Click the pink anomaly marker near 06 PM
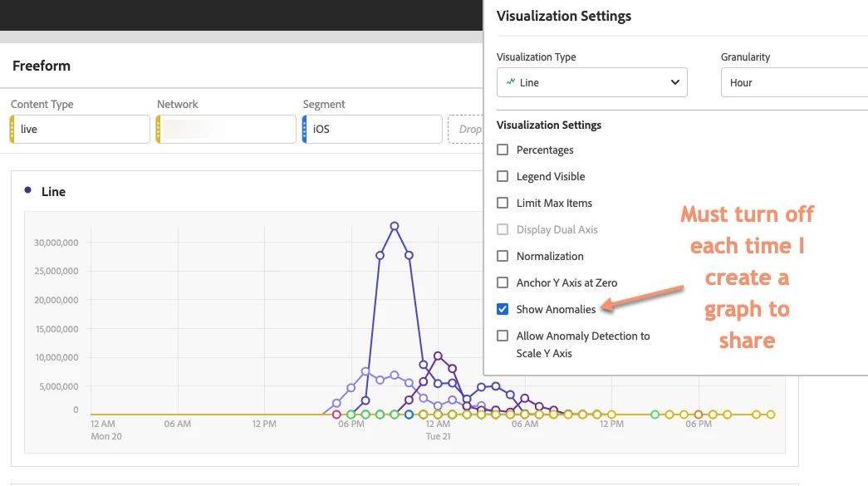The width and height of the screenshot is (868, 486). tap(336, 414)
